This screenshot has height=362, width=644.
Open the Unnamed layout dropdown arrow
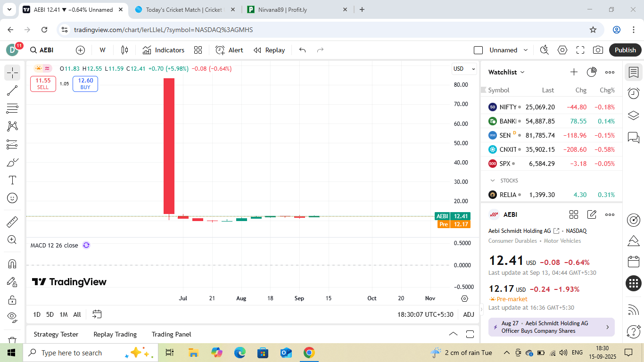[x=526, y=50]
